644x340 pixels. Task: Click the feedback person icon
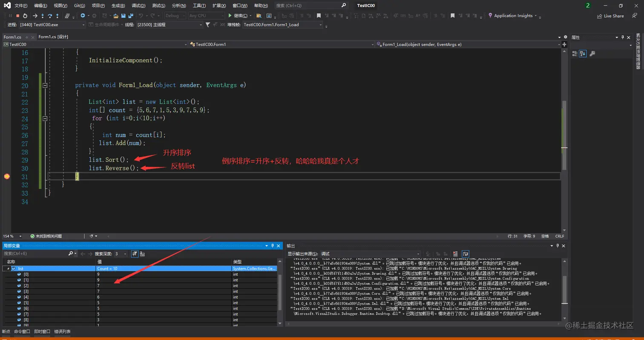point(635,15)
